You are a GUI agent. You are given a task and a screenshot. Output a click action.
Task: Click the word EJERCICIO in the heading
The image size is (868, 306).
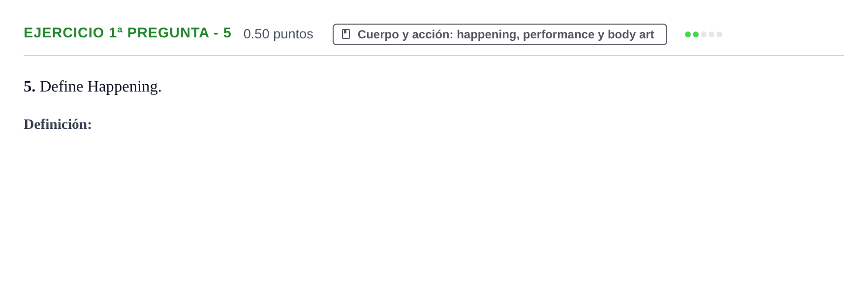tap(64, 33)
